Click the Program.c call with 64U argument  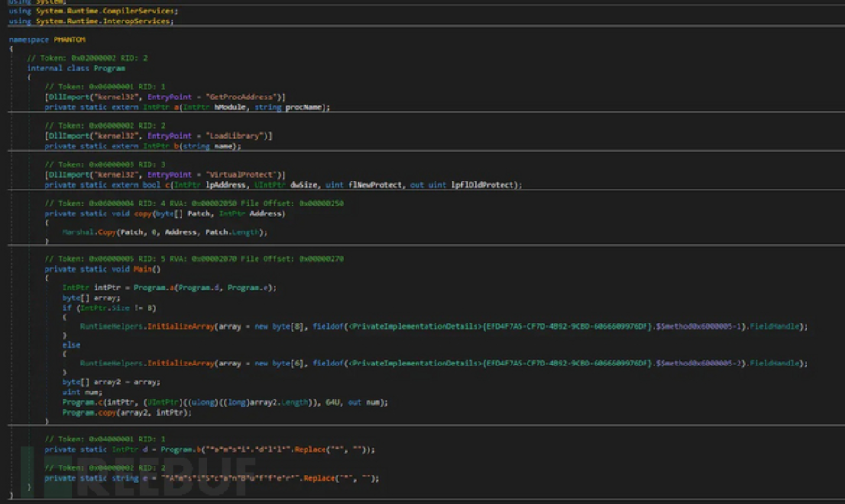pos(224,402)
